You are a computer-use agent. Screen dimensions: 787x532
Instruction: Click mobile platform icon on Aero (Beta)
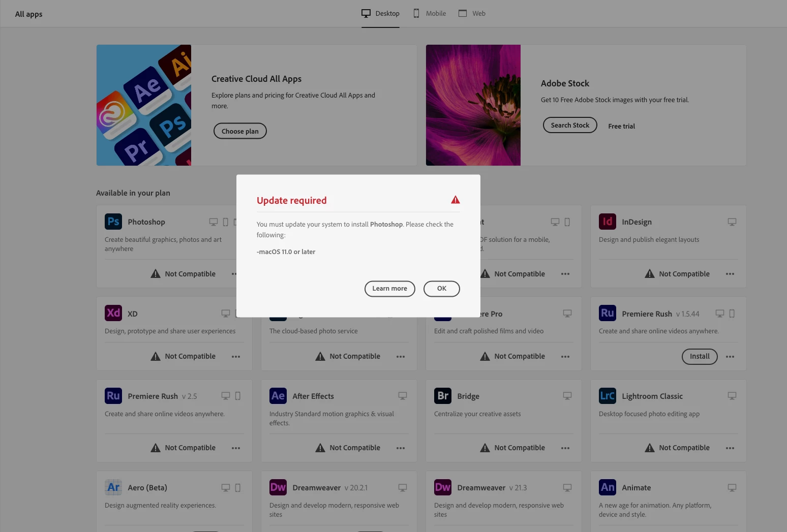(238, 488)
